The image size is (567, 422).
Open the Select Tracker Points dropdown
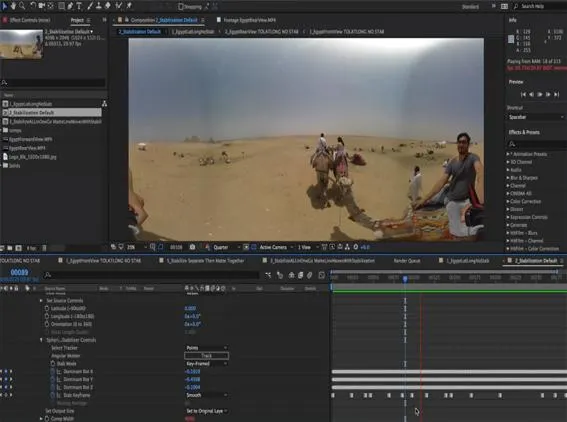tap(206, 348)
